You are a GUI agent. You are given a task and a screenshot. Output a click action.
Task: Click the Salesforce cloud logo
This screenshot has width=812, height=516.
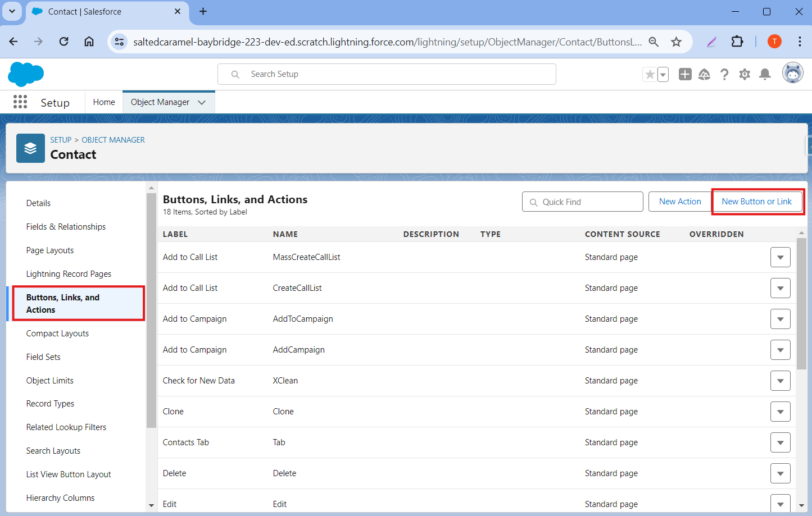pyautogui.click(x=26, y=74)
